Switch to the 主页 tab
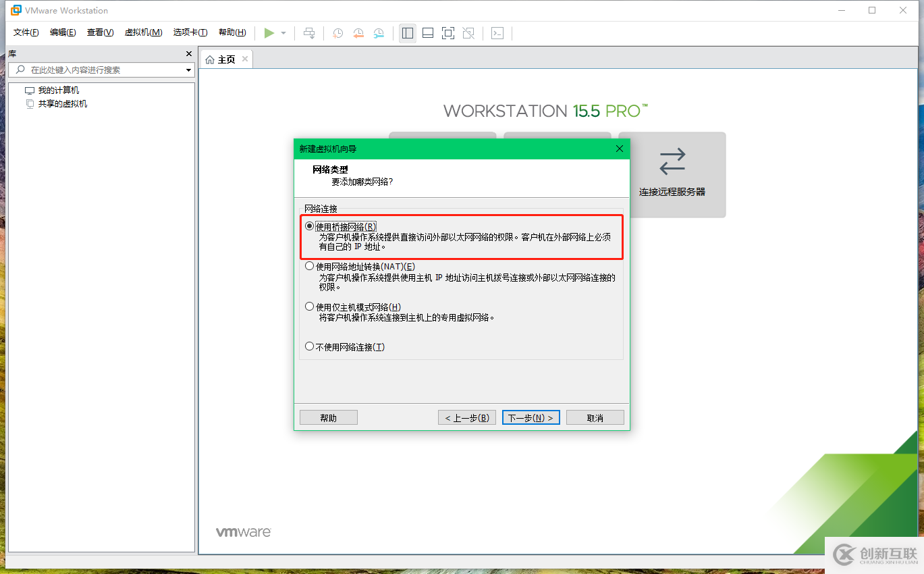Image resolution: width=924 pixels, height=574 pixels. tap(225, 58)
